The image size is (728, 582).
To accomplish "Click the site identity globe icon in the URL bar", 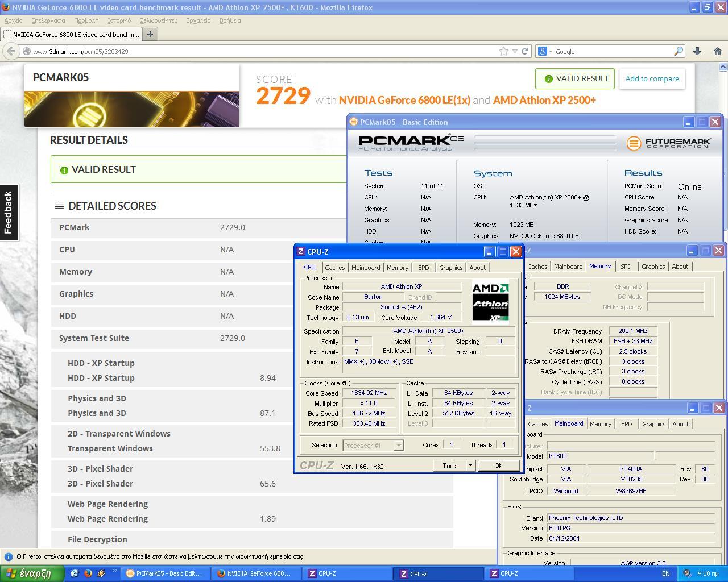I will tap(26, 51).
